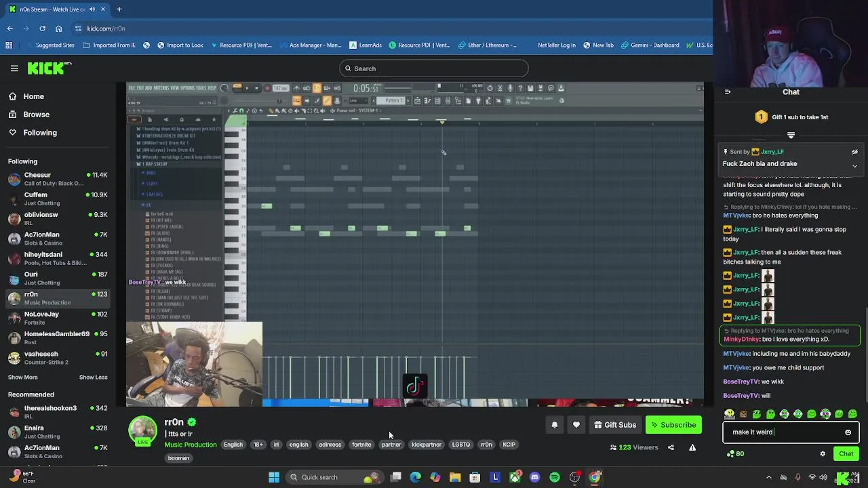This screenshot has width=868, height=488.
Task: Open the browser home page button
Action: coord(58,28)
